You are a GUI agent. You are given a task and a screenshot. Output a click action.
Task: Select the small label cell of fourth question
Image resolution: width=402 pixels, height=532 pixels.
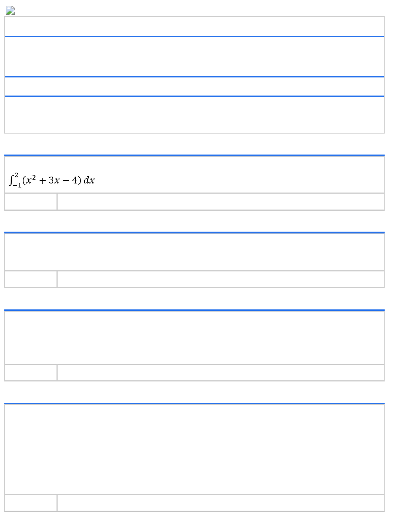(31, 503)
